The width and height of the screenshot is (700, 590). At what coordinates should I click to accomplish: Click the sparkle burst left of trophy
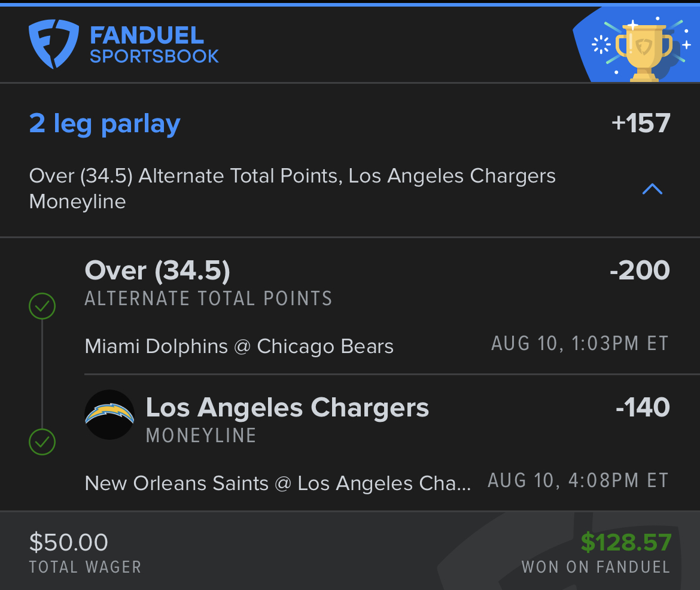tap(600, 45)
